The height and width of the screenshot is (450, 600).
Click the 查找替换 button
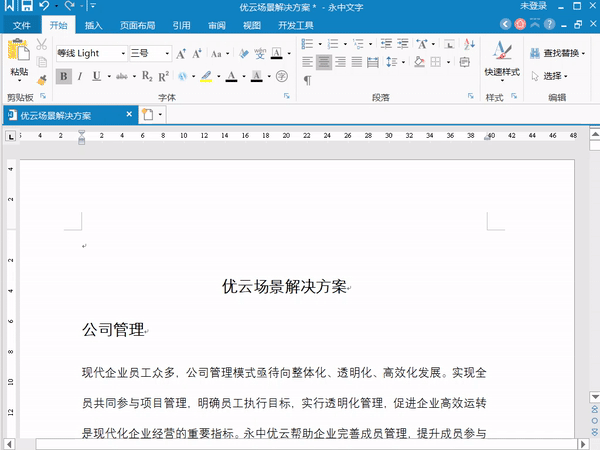(x=555, y=53)
